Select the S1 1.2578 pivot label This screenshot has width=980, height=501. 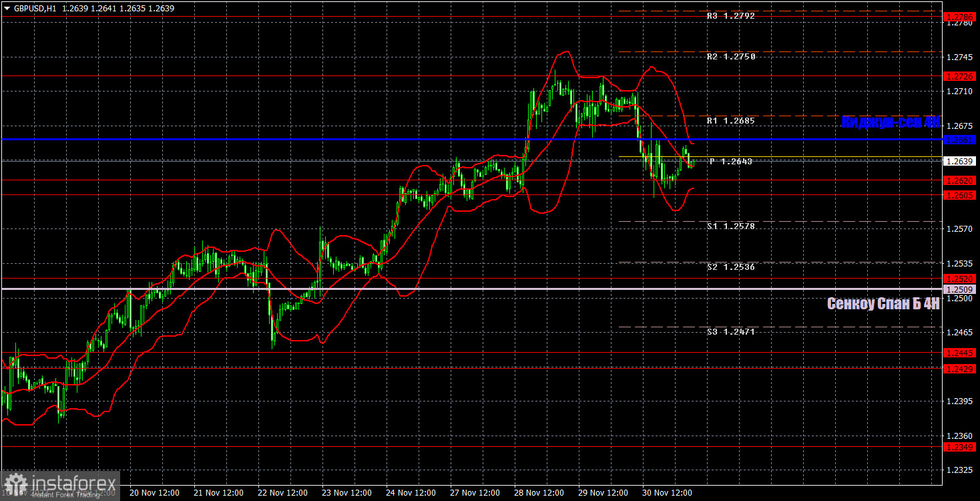731,226
